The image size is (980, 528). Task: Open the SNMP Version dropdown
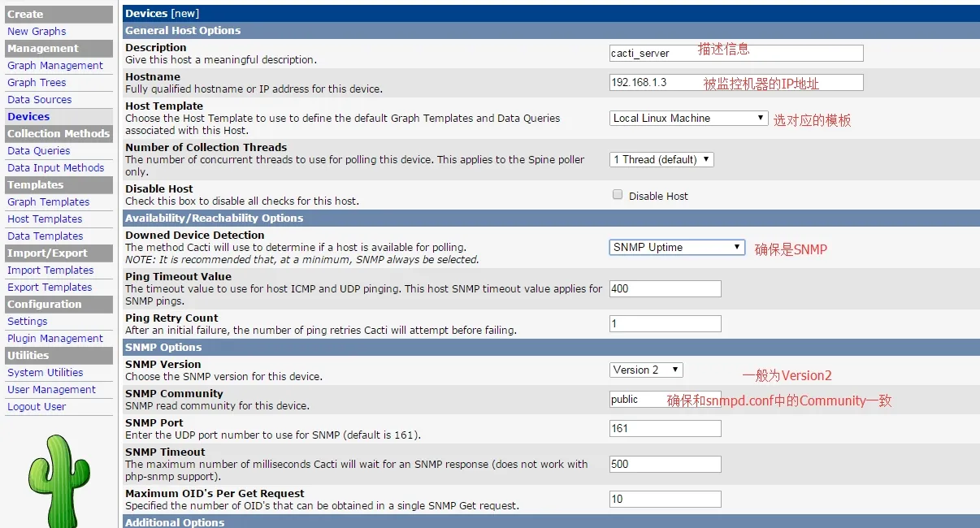(646, 370)
